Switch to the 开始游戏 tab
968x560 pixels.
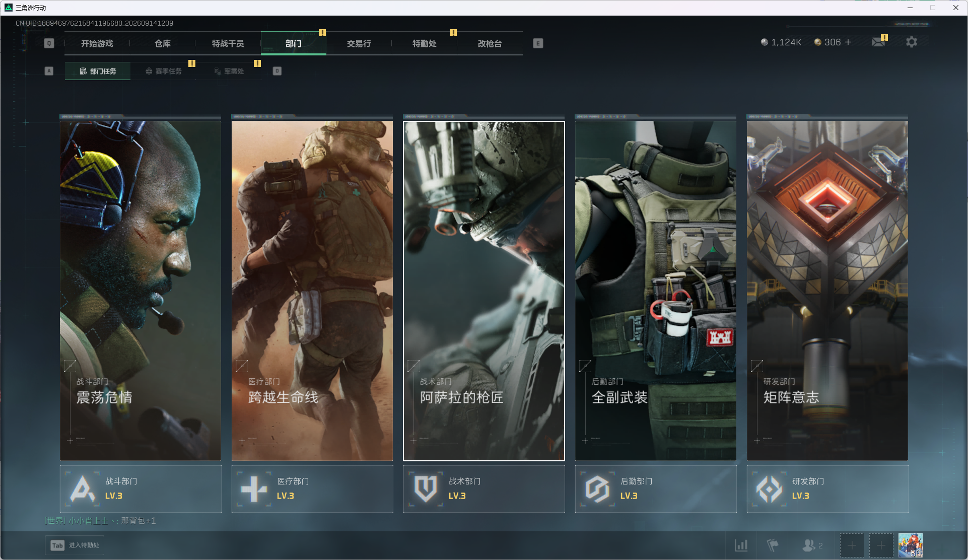(x=97, y=43)
